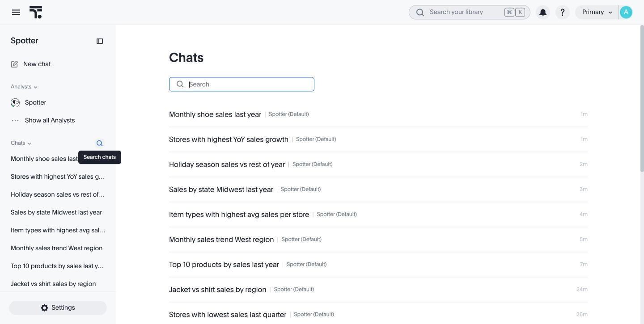Click the Show all Analysts ellipsis icon
This screenshot has height=324, width=644.
15,121
